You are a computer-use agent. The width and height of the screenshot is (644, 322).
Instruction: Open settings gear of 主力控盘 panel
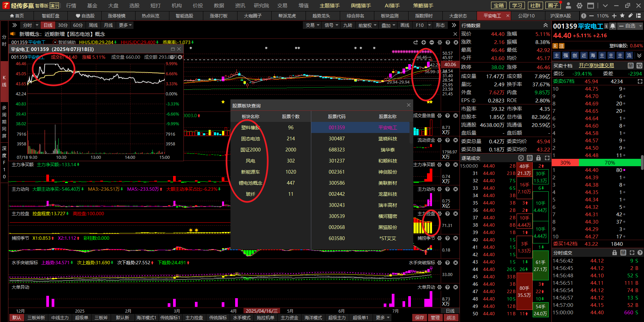(x=439, y=214)
